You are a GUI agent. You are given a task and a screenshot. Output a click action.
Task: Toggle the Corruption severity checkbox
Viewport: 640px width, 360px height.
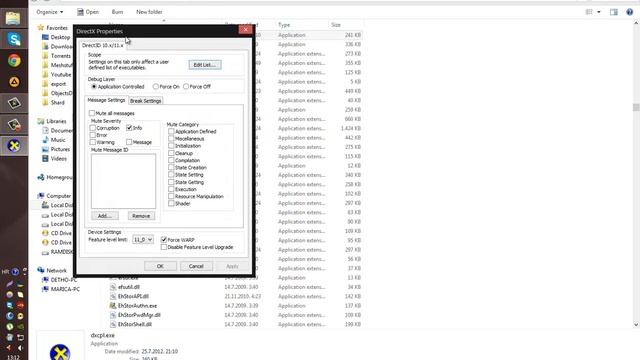[93, 128]
